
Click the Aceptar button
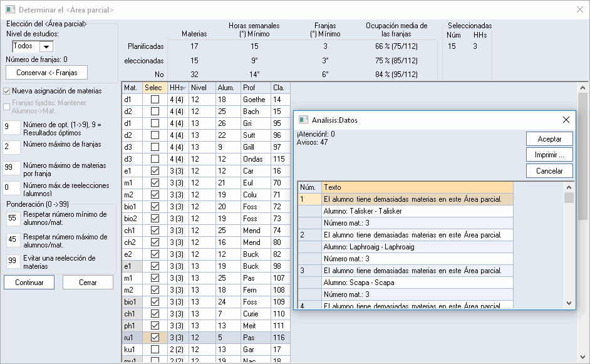[549, 139]
